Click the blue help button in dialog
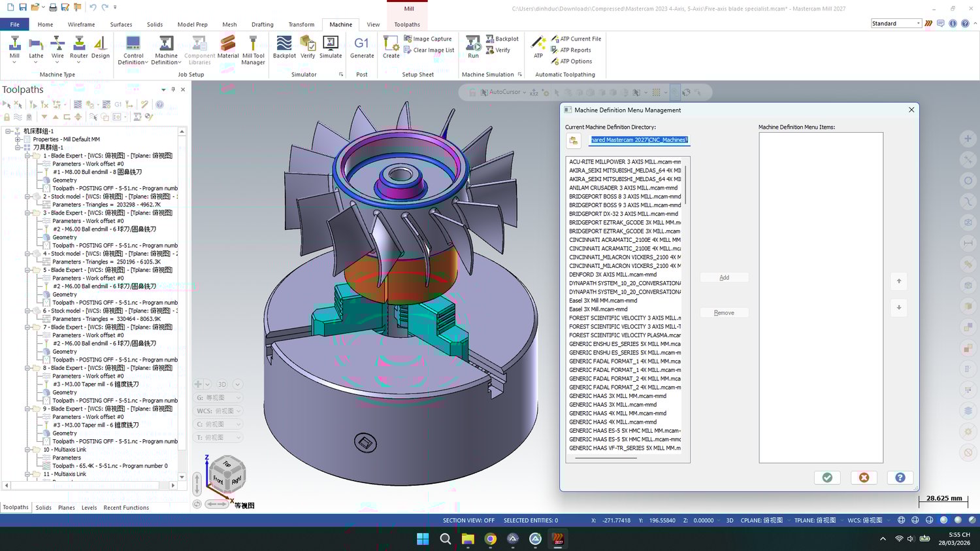The height and width of the screenshot is (551, 980). click(900, 478)
